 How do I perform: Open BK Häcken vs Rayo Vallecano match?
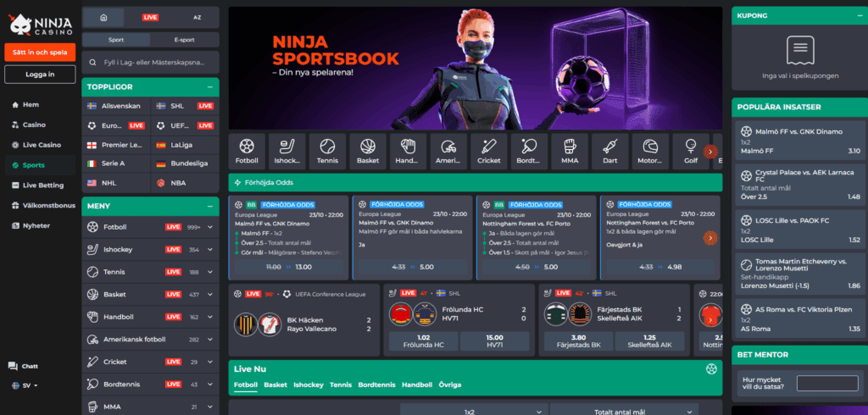pyautogui.click(x=304, y=320)
